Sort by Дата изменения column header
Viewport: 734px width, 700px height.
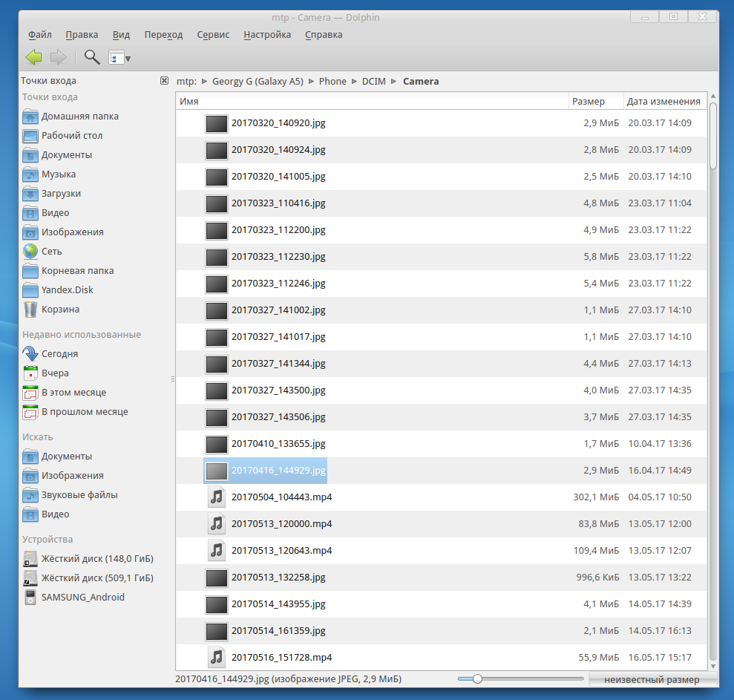pos(665,101)
